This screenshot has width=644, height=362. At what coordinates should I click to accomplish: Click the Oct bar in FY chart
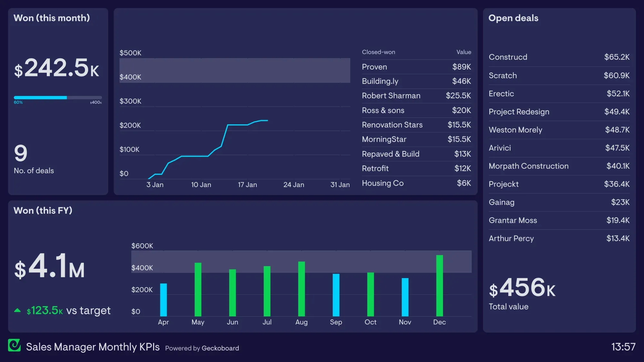pyautogui.click(x=371, y=294)
